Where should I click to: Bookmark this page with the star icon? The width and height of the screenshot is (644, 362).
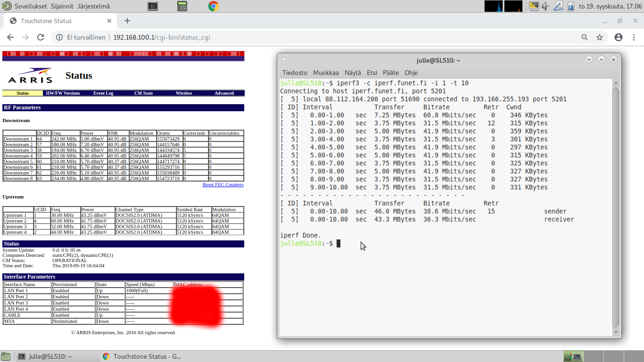[x=600, y=37]
